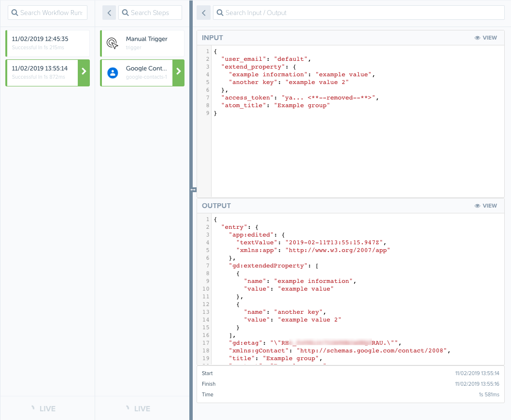The height and width of the screenshot is (420, 511).
Task: Click the access_token line in INPUT JSON
Action: (x=299, y=98)
